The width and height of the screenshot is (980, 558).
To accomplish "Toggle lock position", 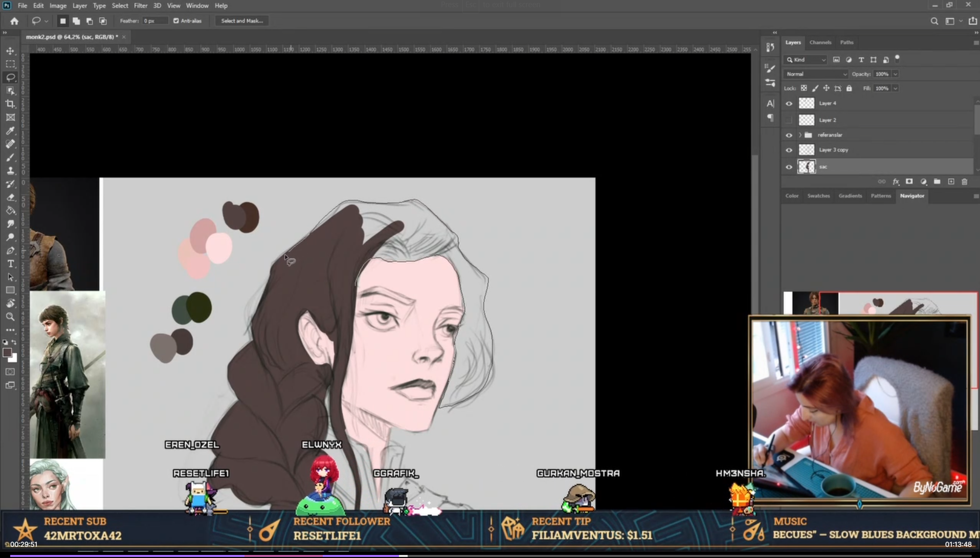I will pyautogui.click(x=826, y=88).
